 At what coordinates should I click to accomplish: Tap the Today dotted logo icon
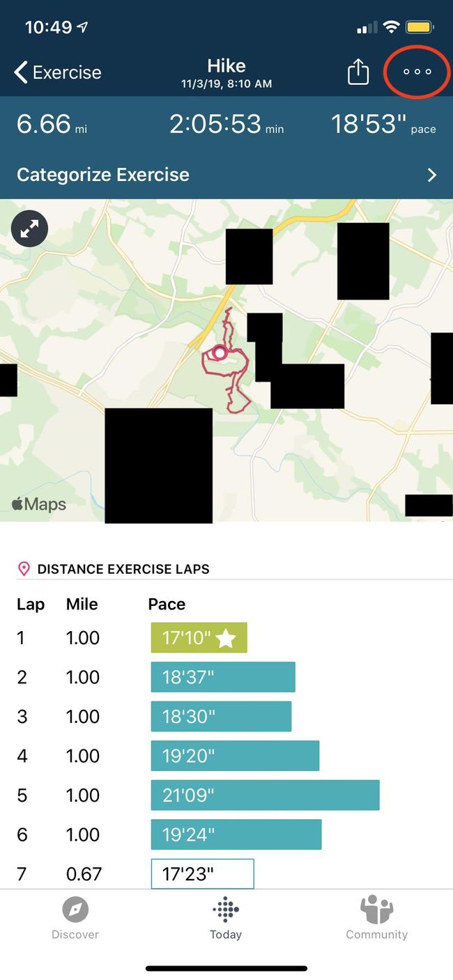point(226,910)
